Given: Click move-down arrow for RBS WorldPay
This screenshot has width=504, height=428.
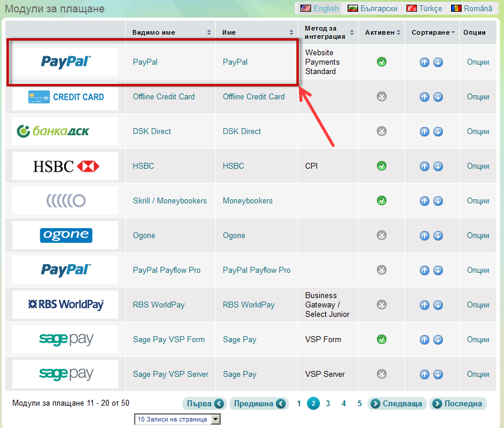Looking at the screenshot, I should [x=438, y=305].
